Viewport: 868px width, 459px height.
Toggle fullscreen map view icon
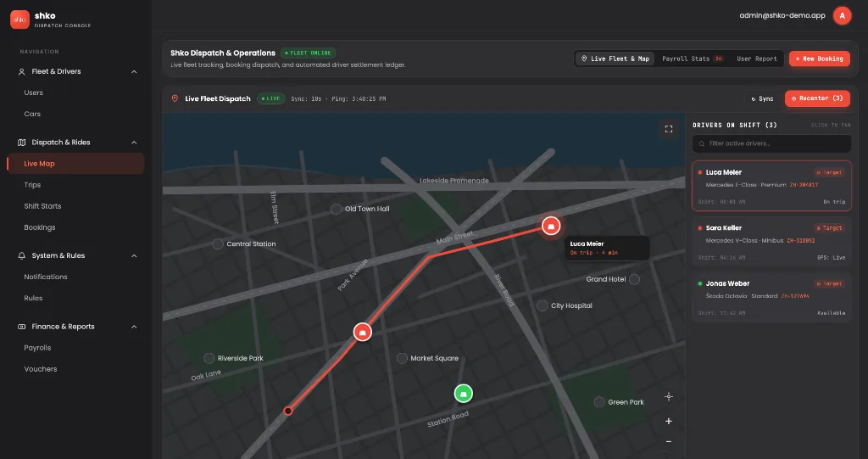(669, 129)
